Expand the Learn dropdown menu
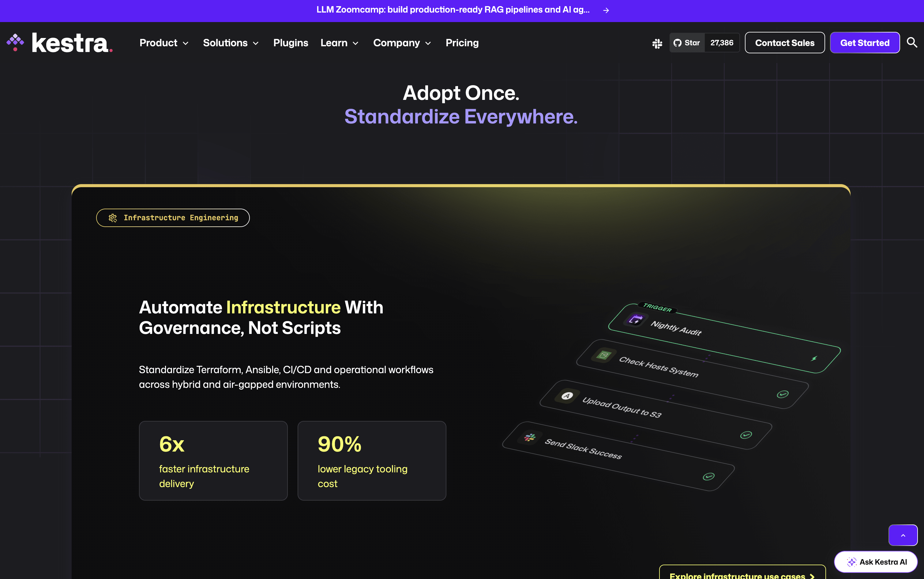This screenshot has width=924, height=579. pos(340,43)
